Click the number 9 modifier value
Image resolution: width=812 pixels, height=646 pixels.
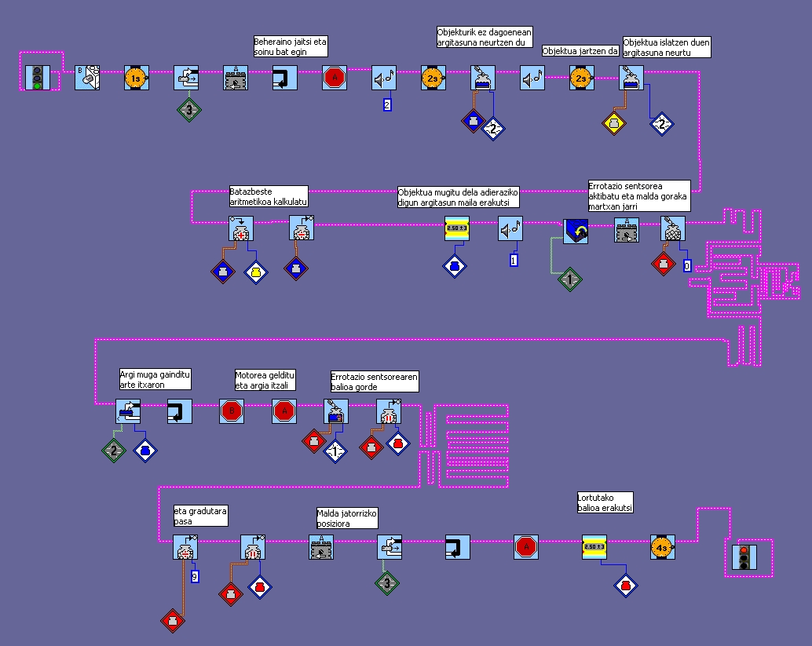tap(195, 576)
